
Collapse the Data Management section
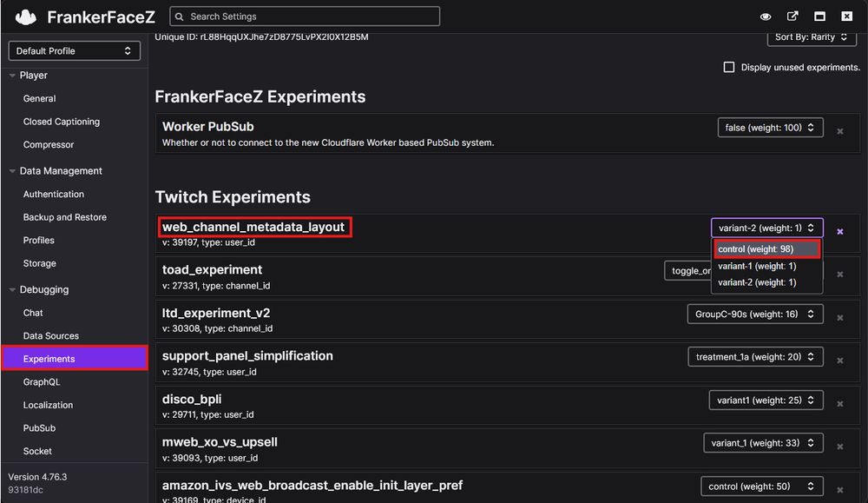point(12,171)
